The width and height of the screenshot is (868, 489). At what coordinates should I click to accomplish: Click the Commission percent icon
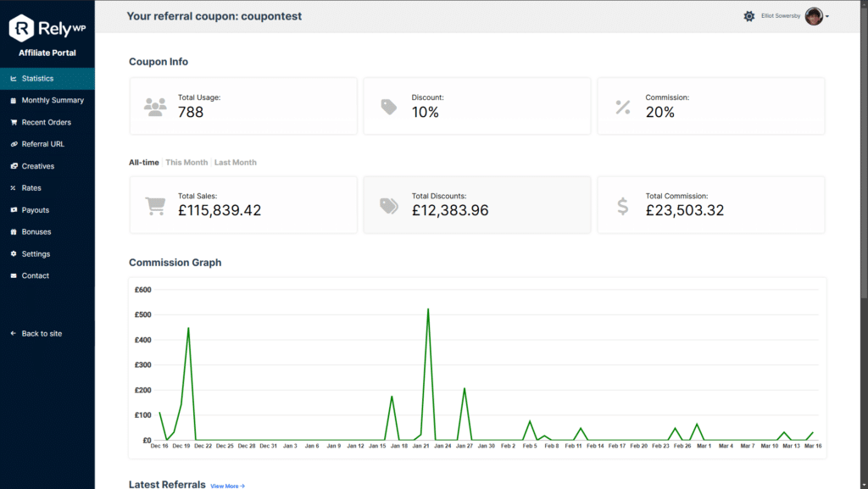tap(623, 107)
